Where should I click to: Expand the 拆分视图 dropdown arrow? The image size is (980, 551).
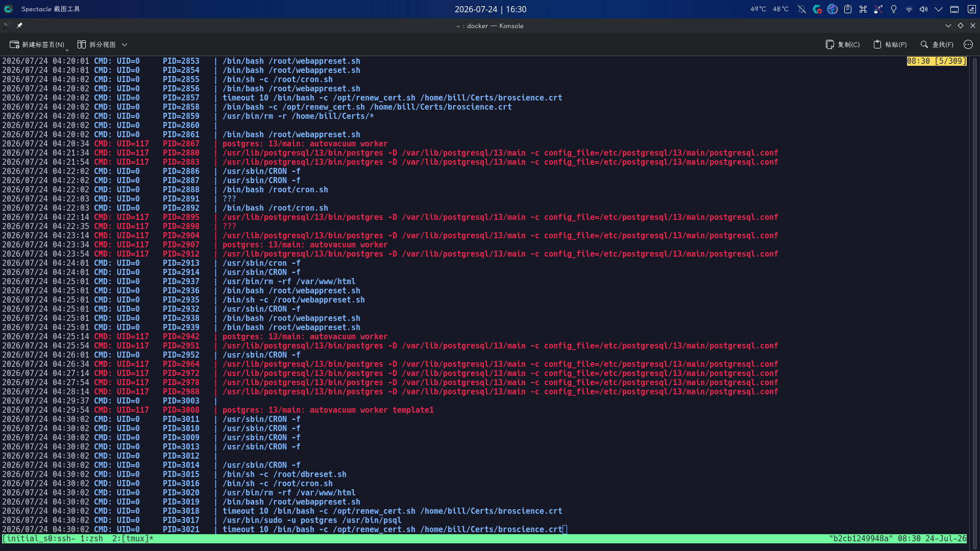tap(125, 45)
